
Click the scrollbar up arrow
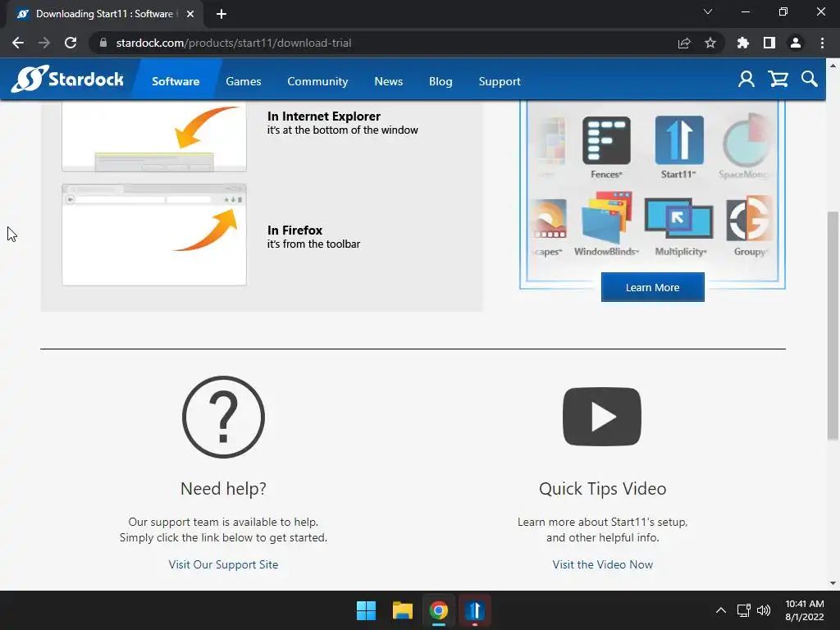pos(833,66)
